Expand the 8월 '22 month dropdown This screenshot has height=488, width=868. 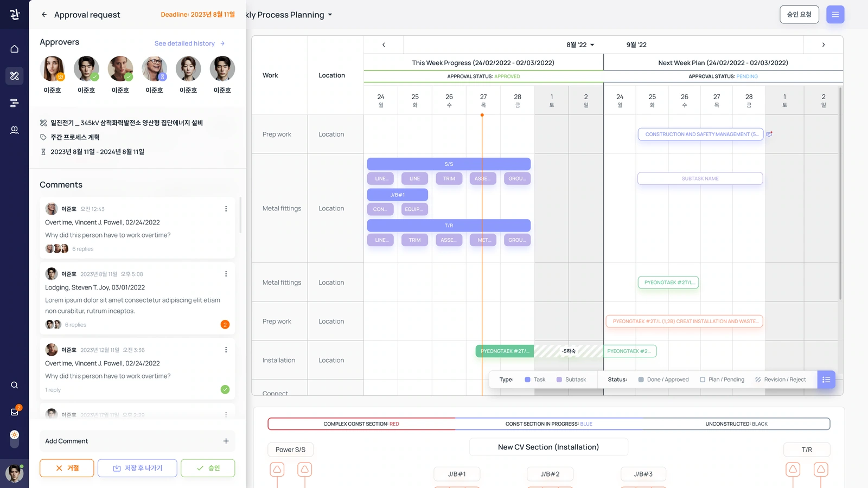(580, 44)
